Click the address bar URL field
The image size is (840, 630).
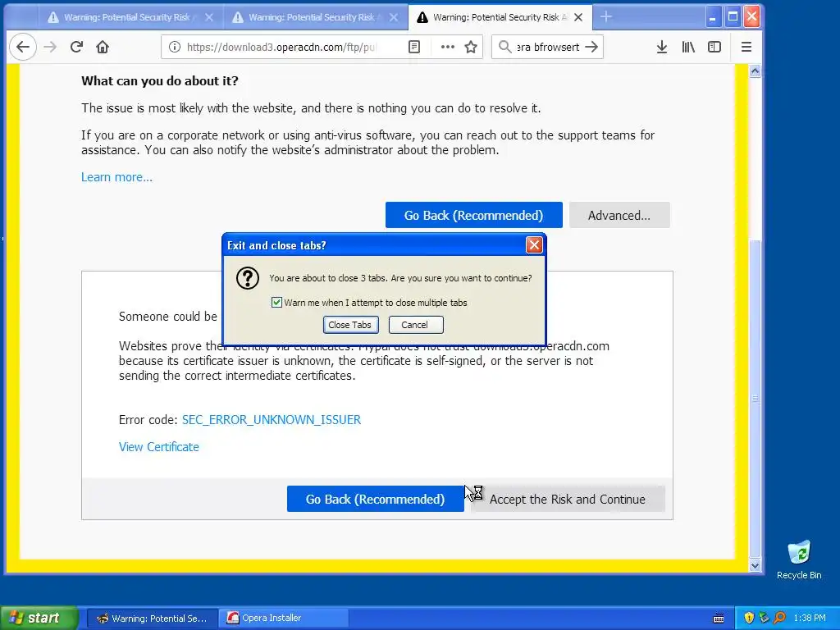coord(281,47)
